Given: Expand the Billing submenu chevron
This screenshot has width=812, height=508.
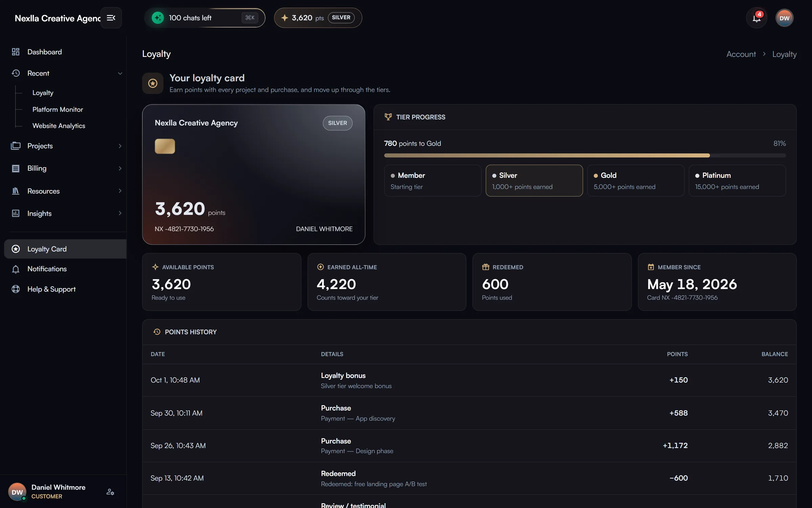Looking at the screenshot, I should pyautogui.click(x=120, y=168).
